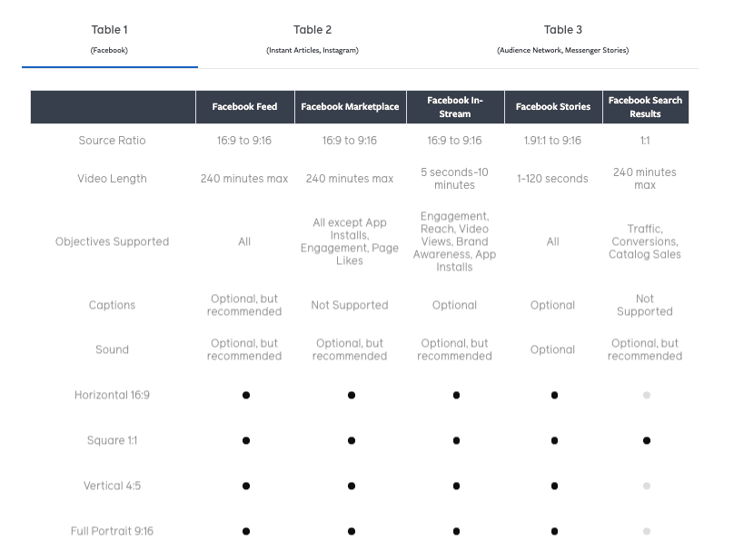Click the Video Length row label
734x560 pixels.
click(112, 179)
